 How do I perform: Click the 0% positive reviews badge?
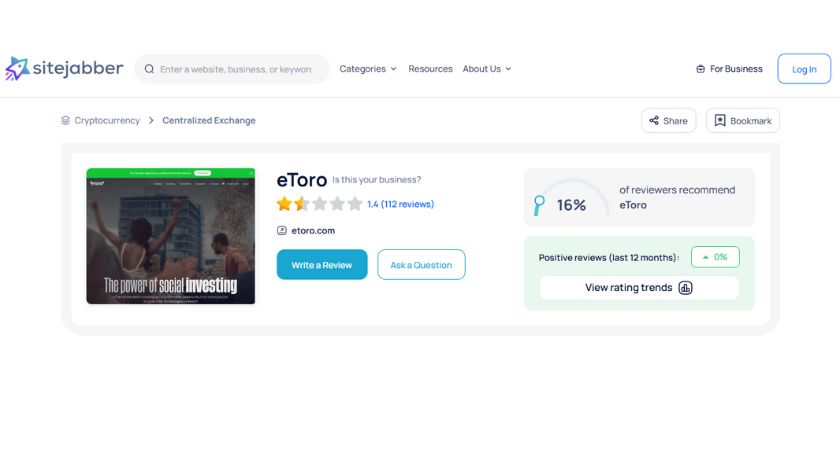coord(715,257)
